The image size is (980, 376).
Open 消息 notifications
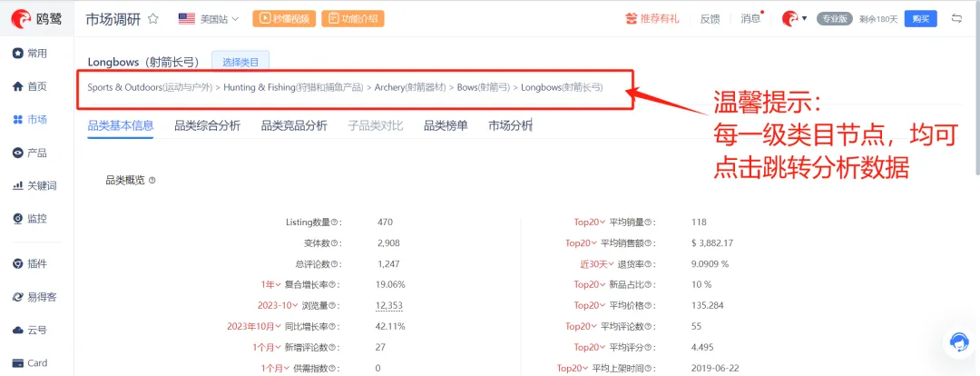751,19
